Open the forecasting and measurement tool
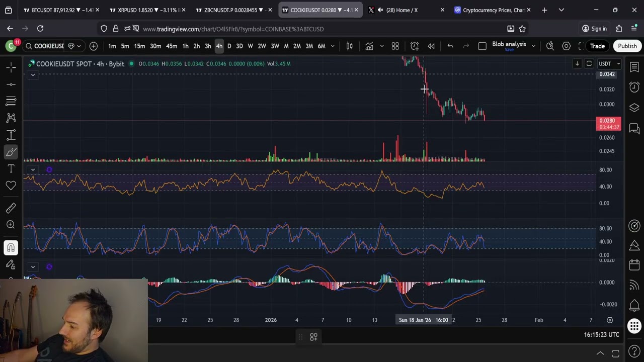644x362 pixels. 11,135
